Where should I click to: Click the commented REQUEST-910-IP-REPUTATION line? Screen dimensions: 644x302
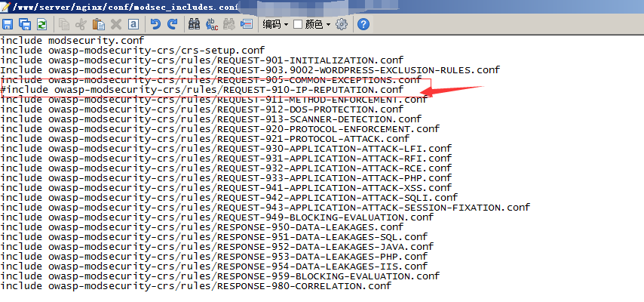click(x=202, y=89)
